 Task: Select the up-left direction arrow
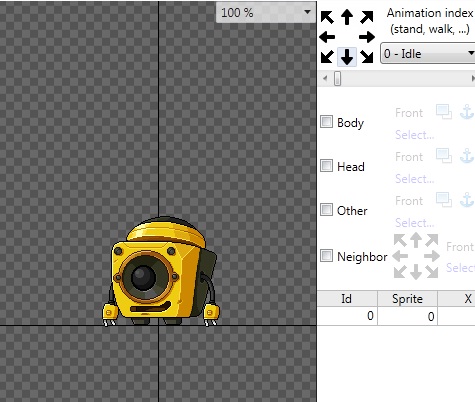tap(327, 17)
